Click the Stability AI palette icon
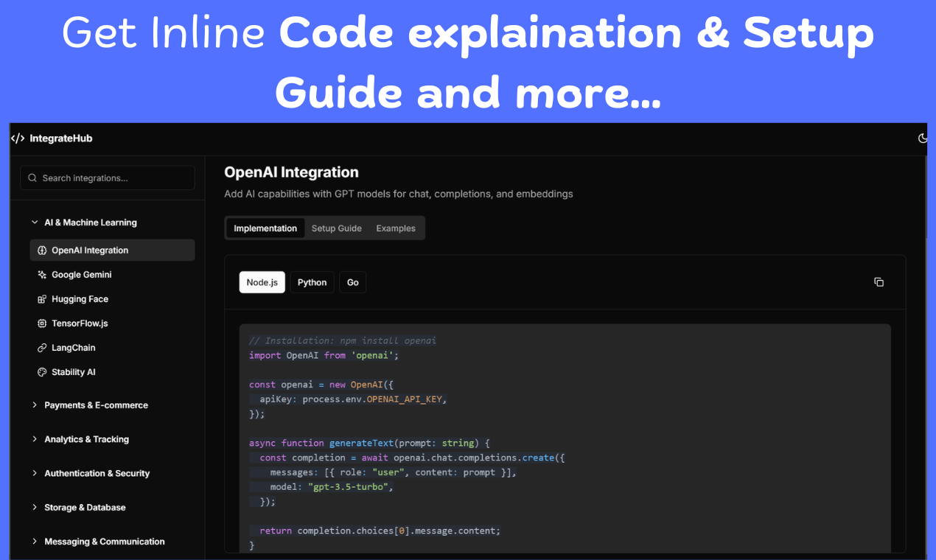This screenshot has width=936, height=560. click(42, 372)
